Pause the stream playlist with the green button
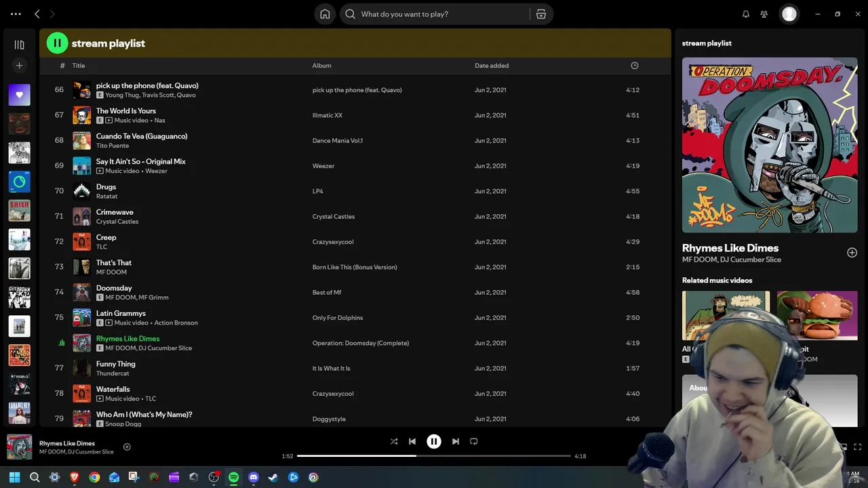 (x=57, y=43)
